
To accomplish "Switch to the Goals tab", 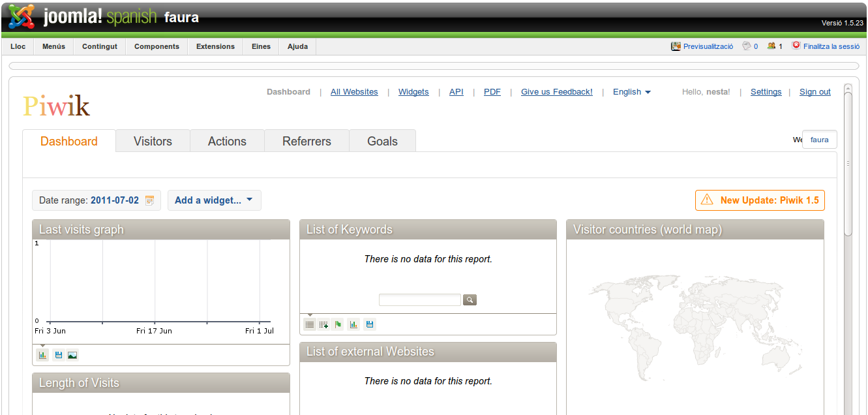I will point(382,141).
